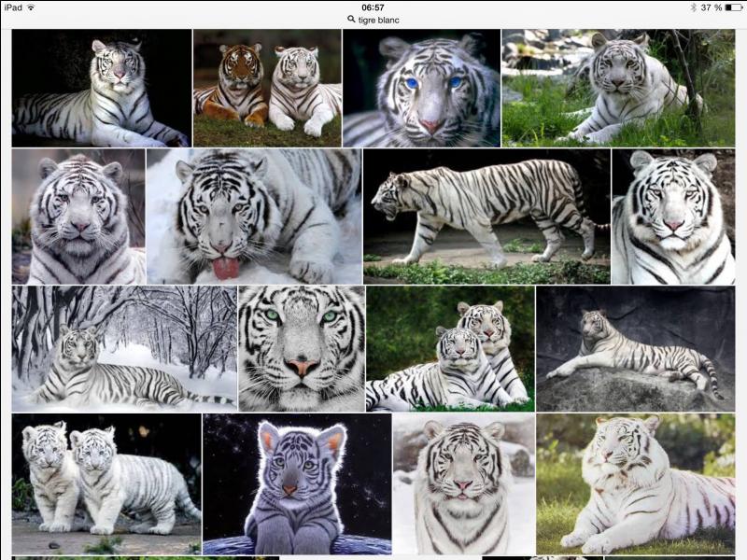Open white tiger lying on grey rock

pyautogui.click(x=636, y=348)
